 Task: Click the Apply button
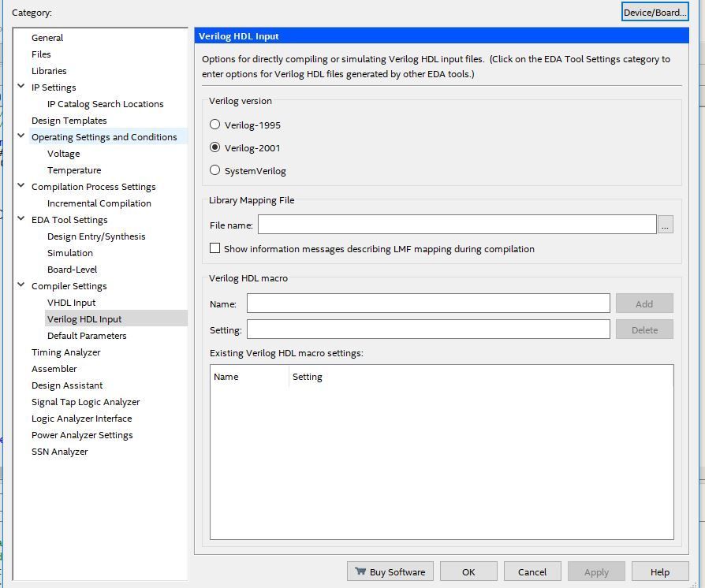[x=596, y=571]
